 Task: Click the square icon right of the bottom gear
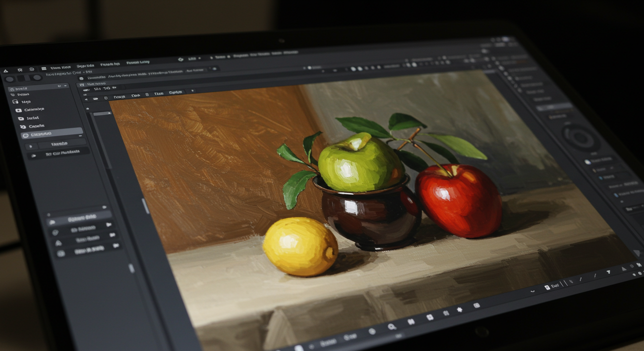tap(477, 305)
